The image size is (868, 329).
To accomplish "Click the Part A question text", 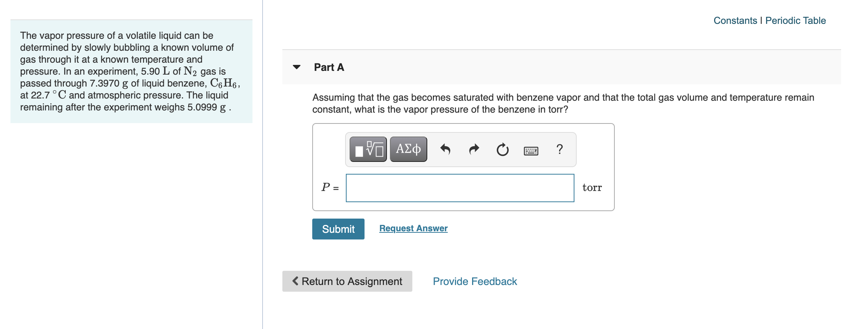I will tap(563, 103).
